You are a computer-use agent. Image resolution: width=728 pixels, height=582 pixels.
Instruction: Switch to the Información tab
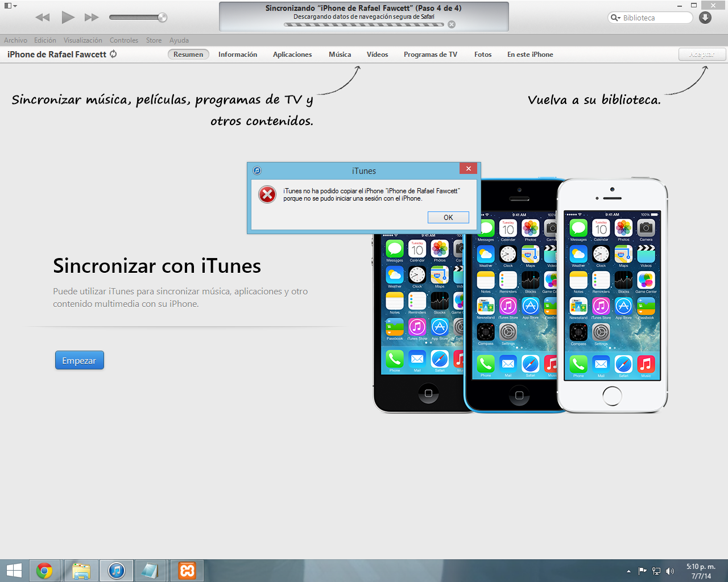[238, 55]
